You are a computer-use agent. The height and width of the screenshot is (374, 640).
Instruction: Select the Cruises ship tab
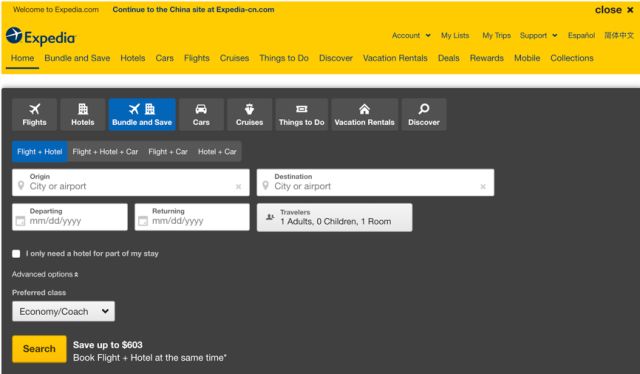(249, 114)
